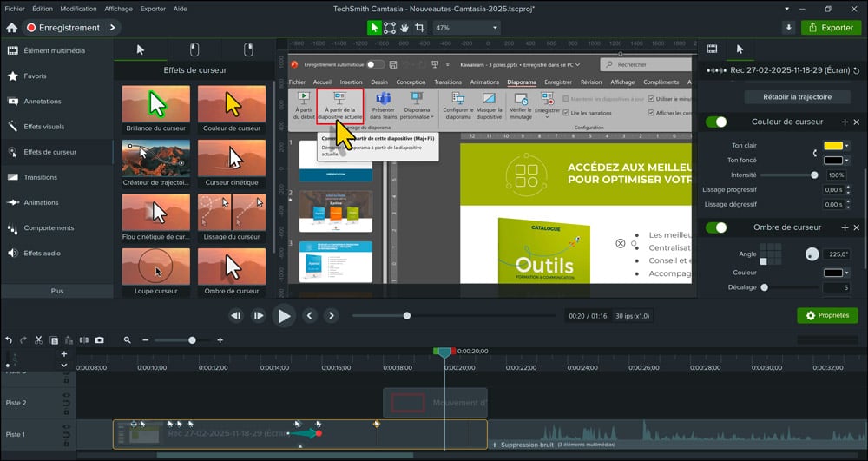Cut the selected clip with scissors

click(x=39, y=339)
